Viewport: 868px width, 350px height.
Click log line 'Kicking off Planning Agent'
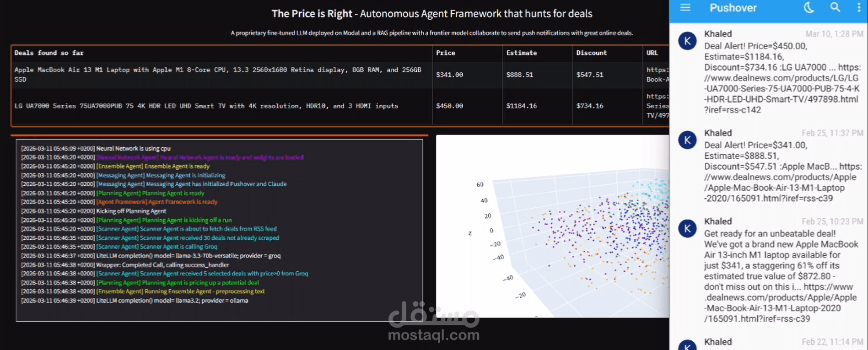click(x=93, y=211)
